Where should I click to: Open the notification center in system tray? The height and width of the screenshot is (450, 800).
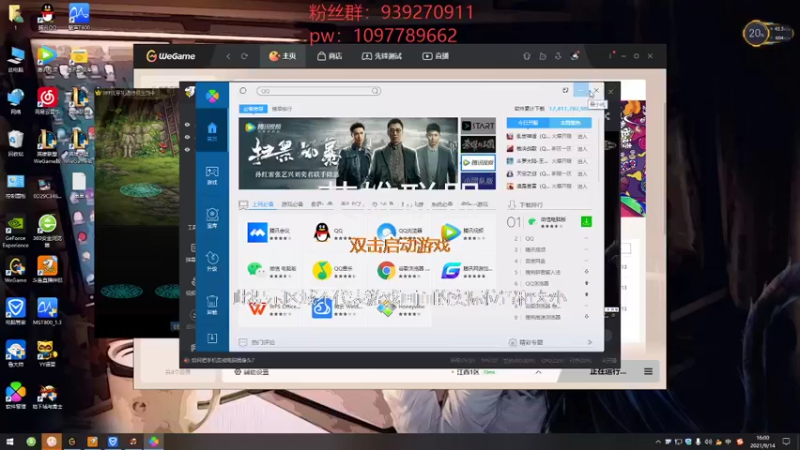(786, 441)
